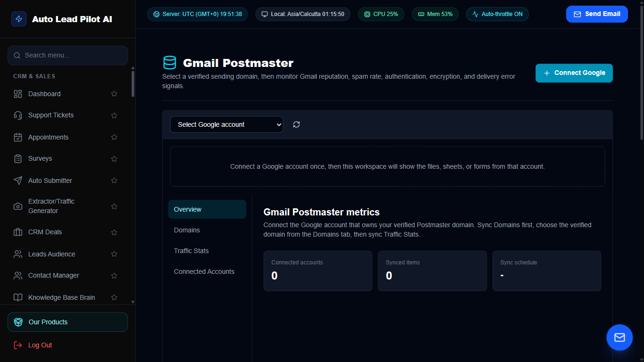
Task: Click the Auto Lead Pilot AI lightning logo
Action: (19, 19)
